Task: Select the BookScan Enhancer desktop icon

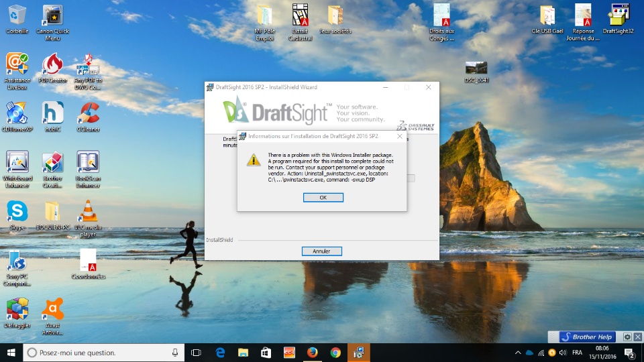Action: pos(88,170)
